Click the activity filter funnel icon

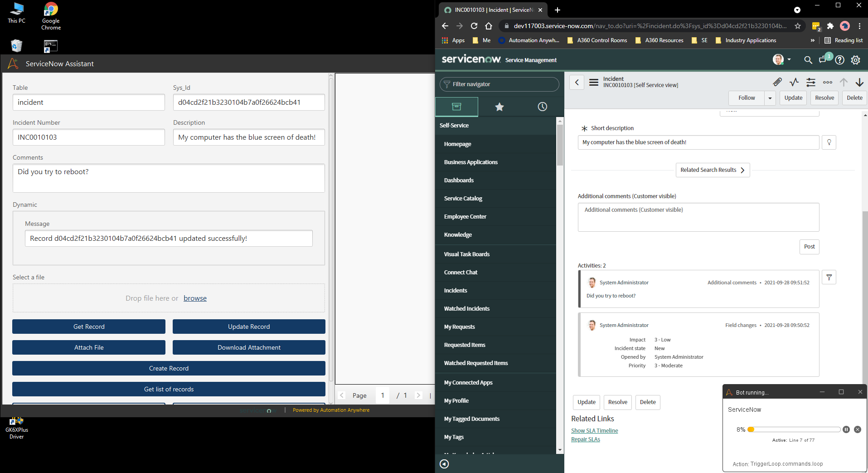click(x=829, y=277)
